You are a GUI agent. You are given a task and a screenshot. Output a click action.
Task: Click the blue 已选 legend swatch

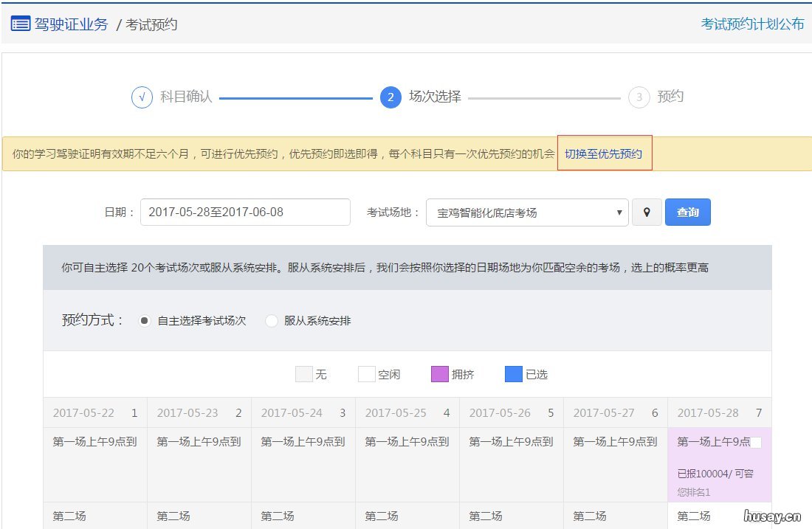click(514, 373)
